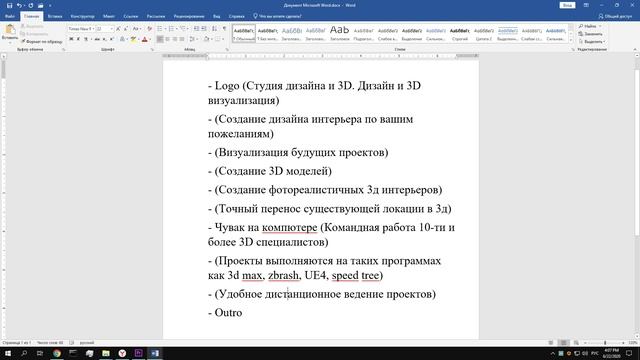
Task: Open bullet list dropdown
Action: (x=165, y=29)
